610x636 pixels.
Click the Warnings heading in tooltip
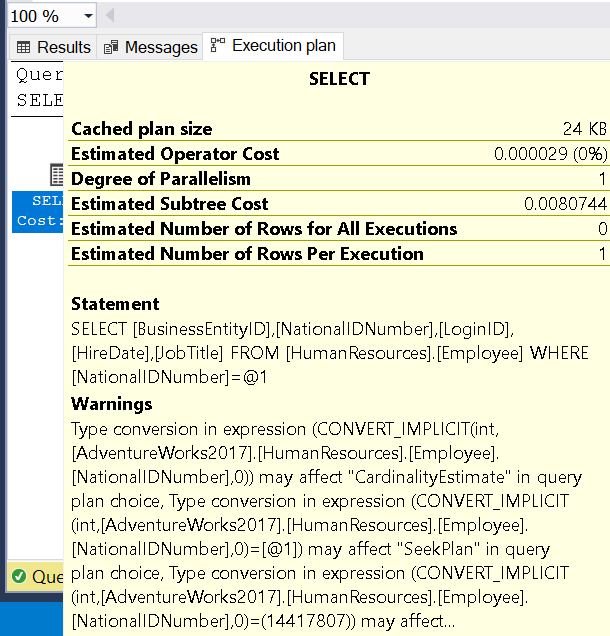[112, 404]
